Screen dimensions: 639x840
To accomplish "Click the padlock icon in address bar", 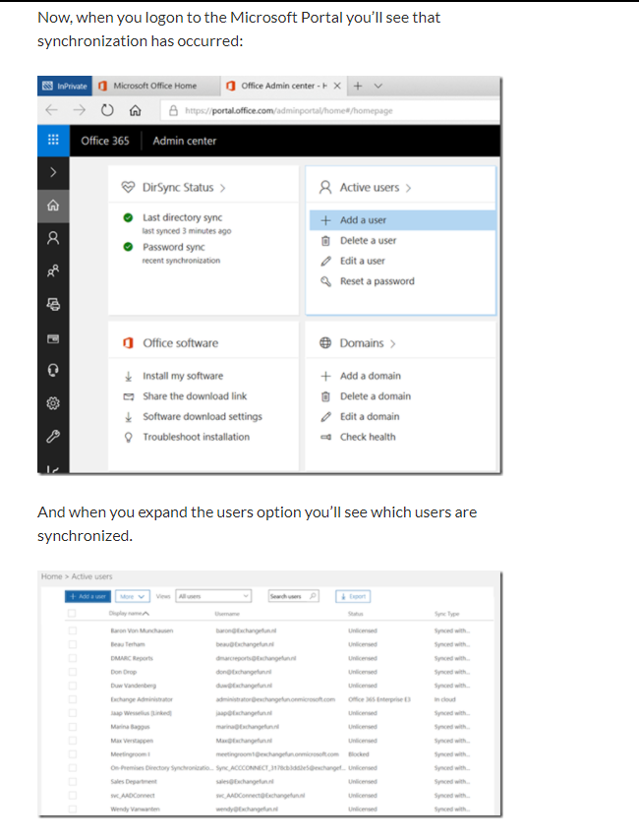I will [x=173, y=111].
